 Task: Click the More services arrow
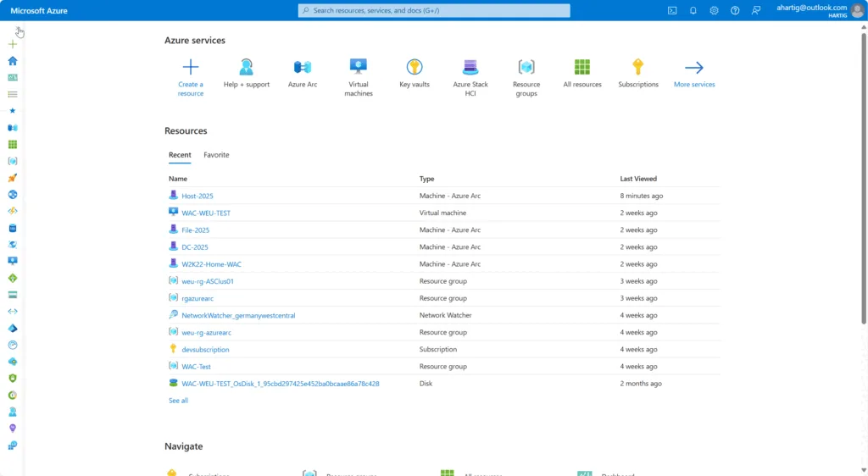tap(693, 74)
